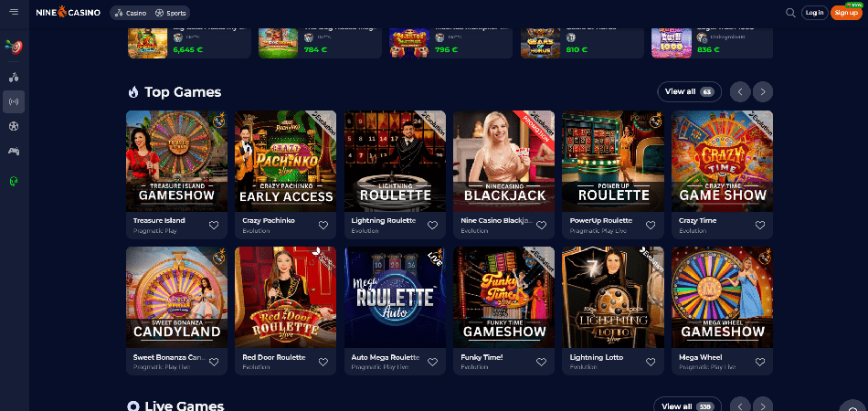This screenshot has height=411, width=868.
Task: Open the dartboard promotions sidebar icon
Action: point(14,47)
